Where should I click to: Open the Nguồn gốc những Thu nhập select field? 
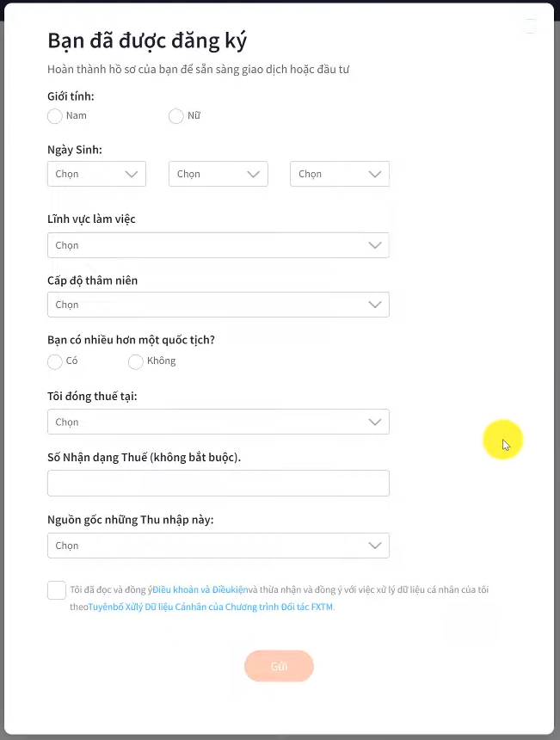[x=206, y=546]
